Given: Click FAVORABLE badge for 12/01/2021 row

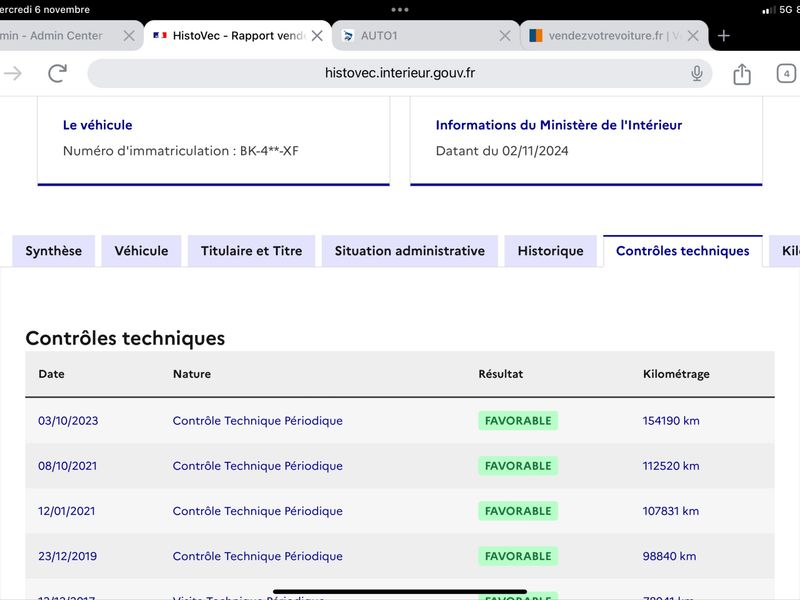Looking at the screenshot, I should tap(518, 511).
